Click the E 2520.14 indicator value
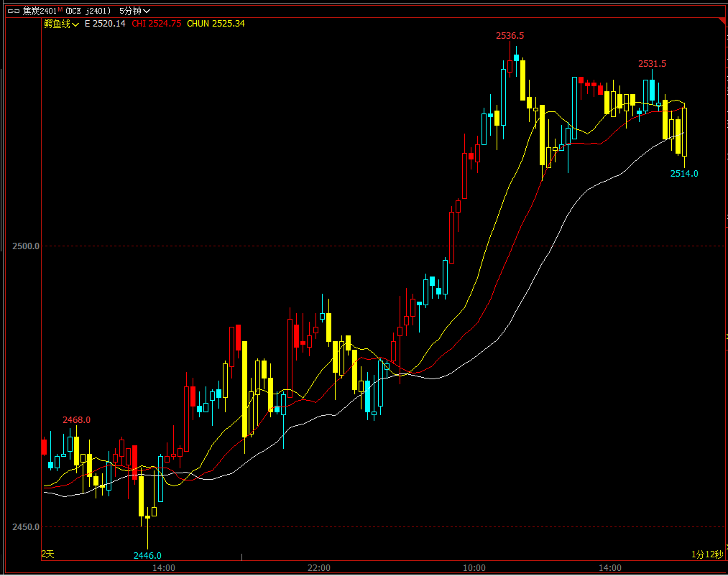Screen dimensions: 728x576 point(105,24)
